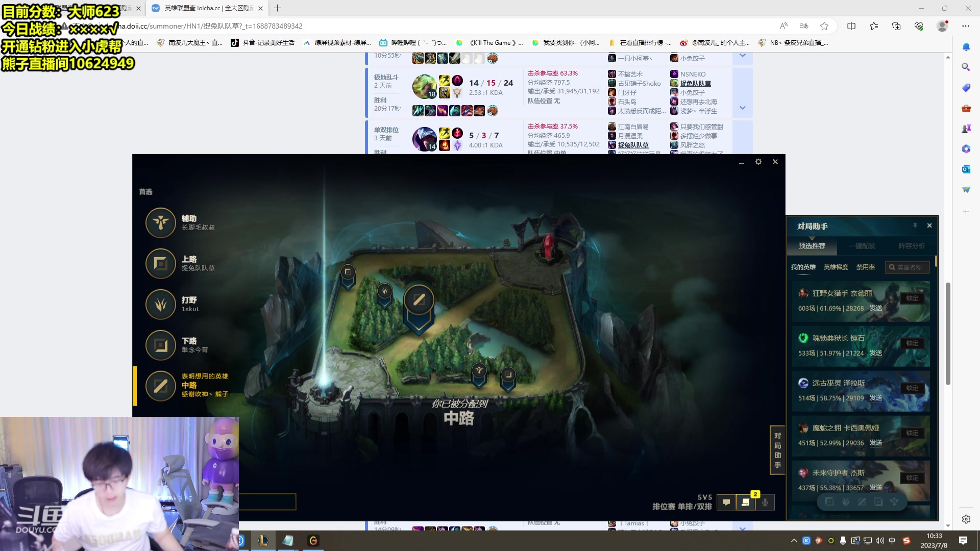
Task: Pin the 对局助手 panel
Action: [x=915, y=226]
